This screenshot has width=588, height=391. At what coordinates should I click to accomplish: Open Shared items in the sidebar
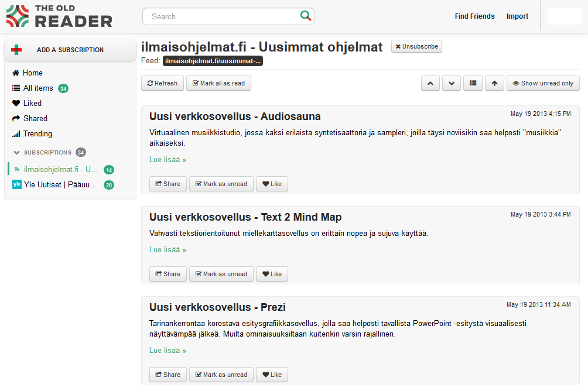pyautogui.click(x=30, y=118)
